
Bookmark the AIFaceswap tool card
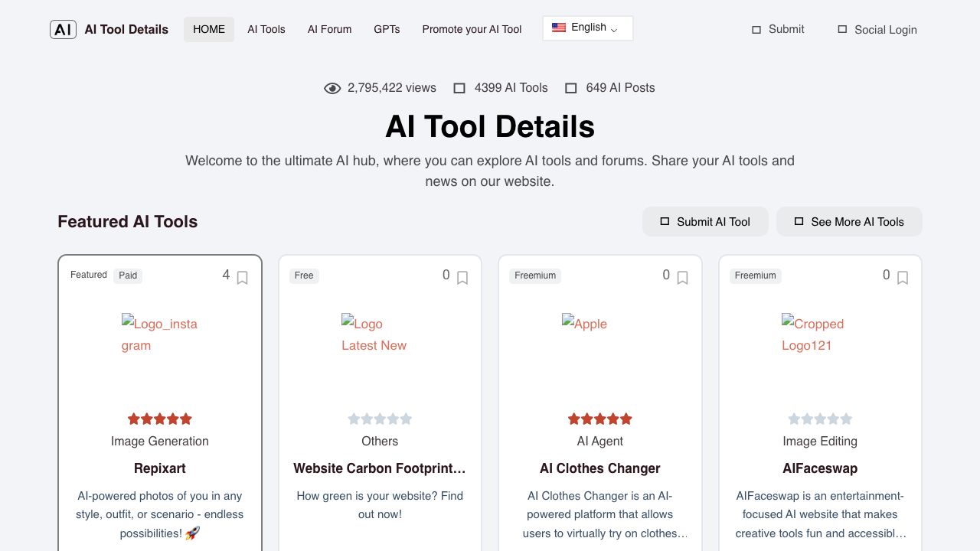tap(903, 278)
